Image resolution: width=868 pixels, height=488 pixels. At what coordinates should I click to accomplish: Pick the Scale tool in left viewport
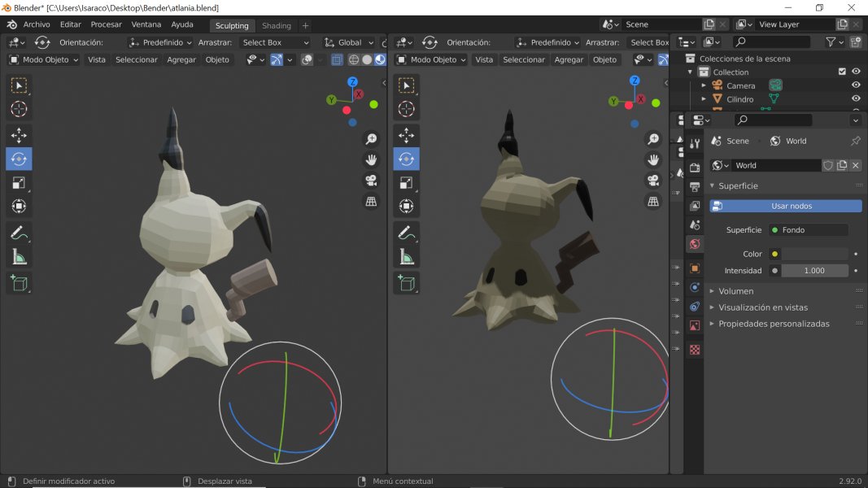click(19, 182)
